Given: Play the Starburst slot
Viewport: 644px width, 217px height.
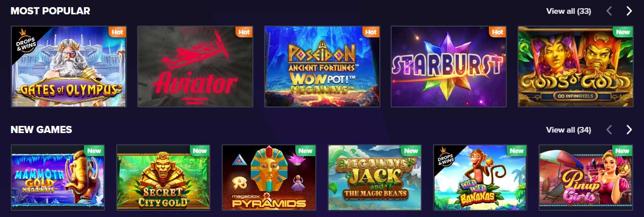Looking at the screenshot, I should point(448,66).
